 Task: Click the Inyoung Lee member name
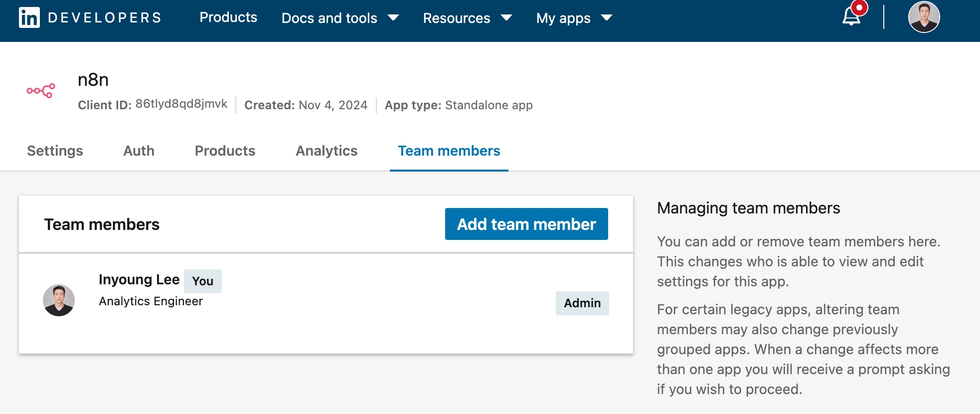click(139, 280)
